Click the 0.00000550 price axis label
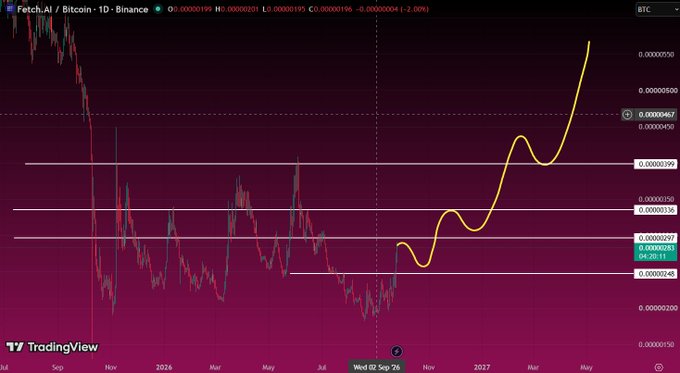Viewport: 680px width, 373px height. 656,55
